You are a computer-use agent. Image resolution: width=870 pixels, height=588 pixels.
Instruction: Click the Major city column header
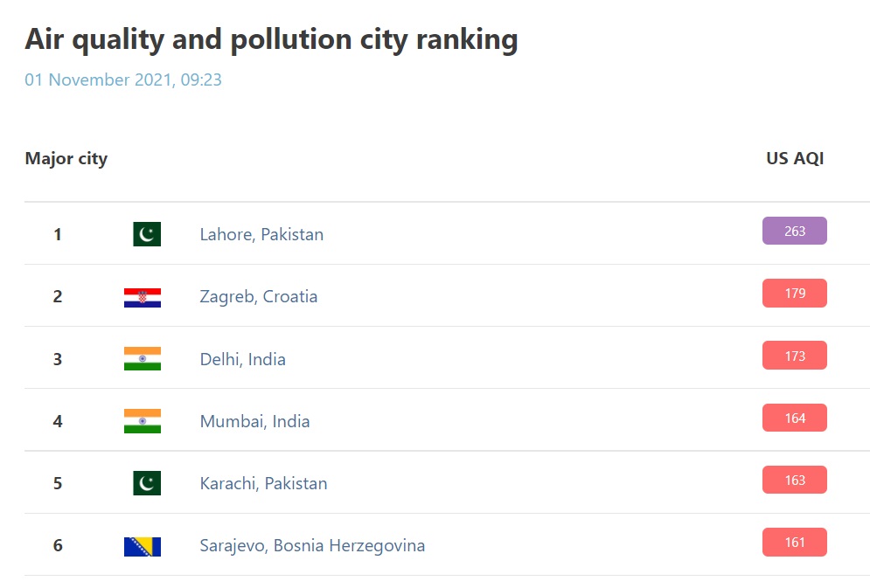pyautogui.click(x=66, y=158)
